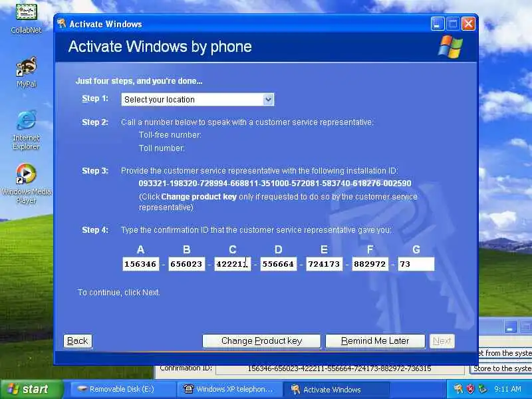
Task: Minimize the Activate Windows window
Action: pos(438,24)
